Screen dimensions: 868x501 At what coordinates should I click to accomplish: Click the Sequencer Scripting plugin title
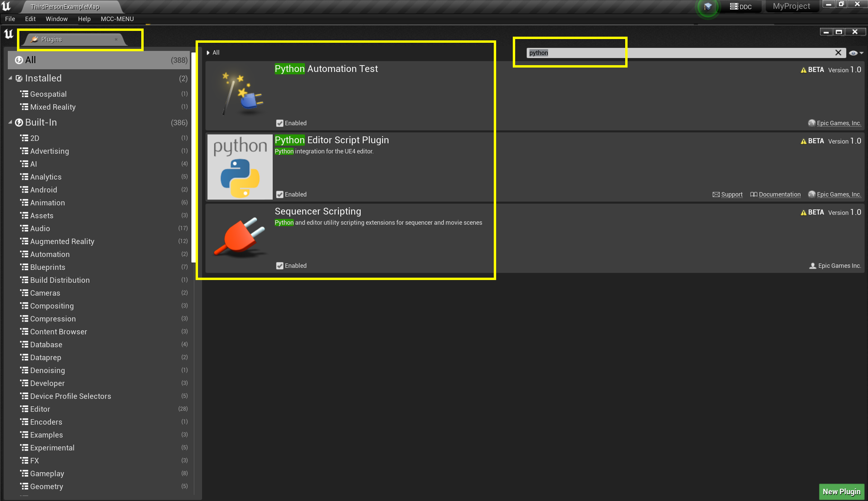click(318, 211)
